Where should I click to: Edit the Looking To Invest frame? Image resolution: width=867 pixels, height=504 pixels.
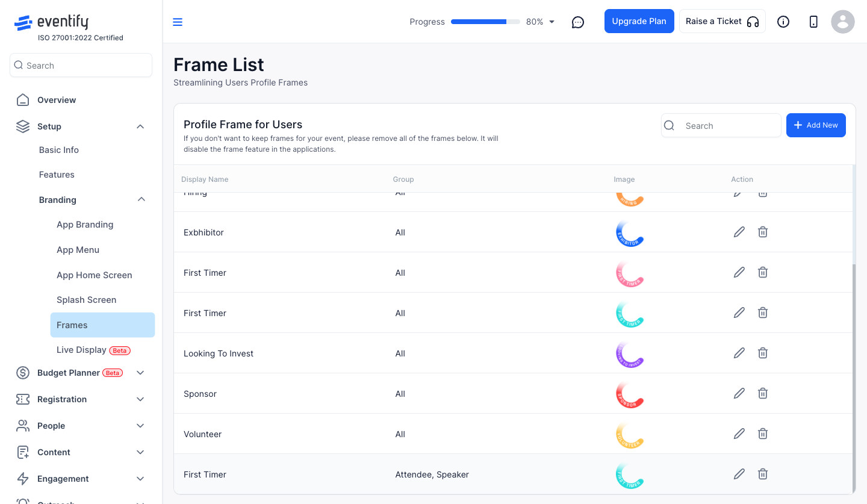(739, 353)
